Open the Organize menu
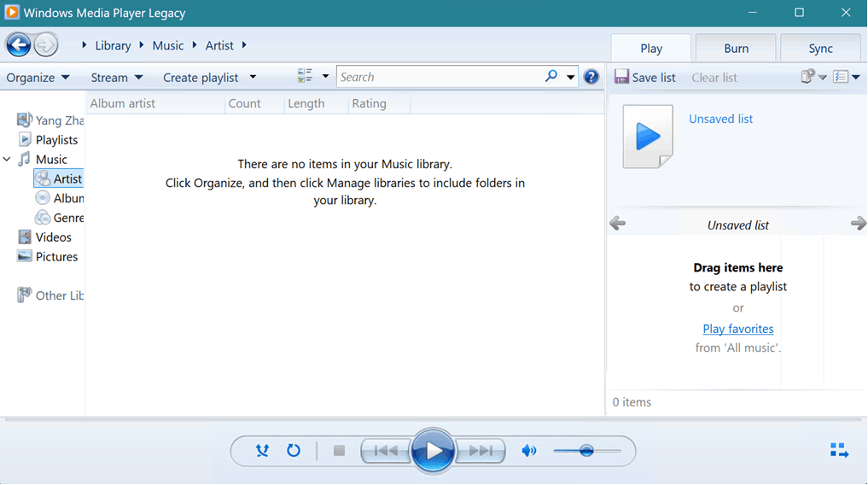 point(38,78)
